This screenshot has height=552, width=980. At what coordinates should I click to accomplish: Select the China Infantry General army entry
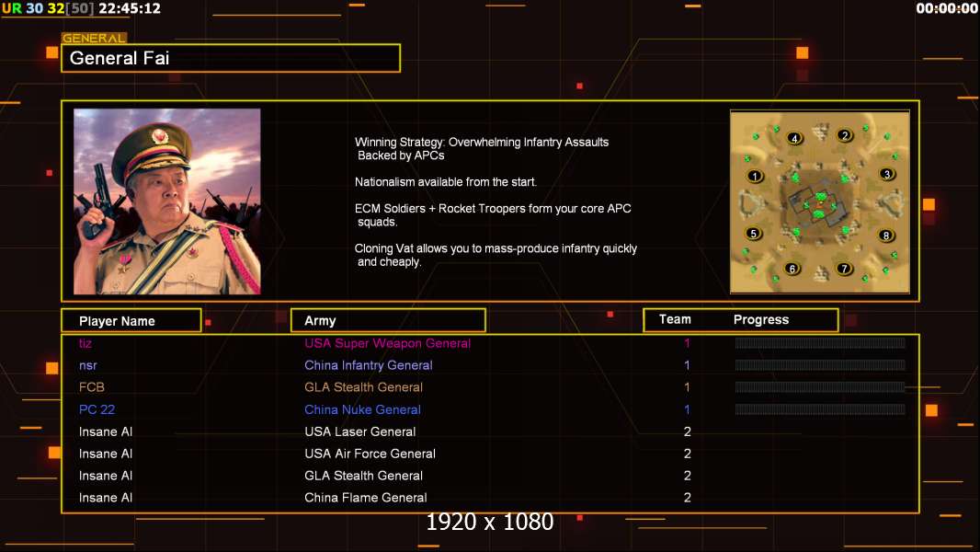[x=368, y=365]
